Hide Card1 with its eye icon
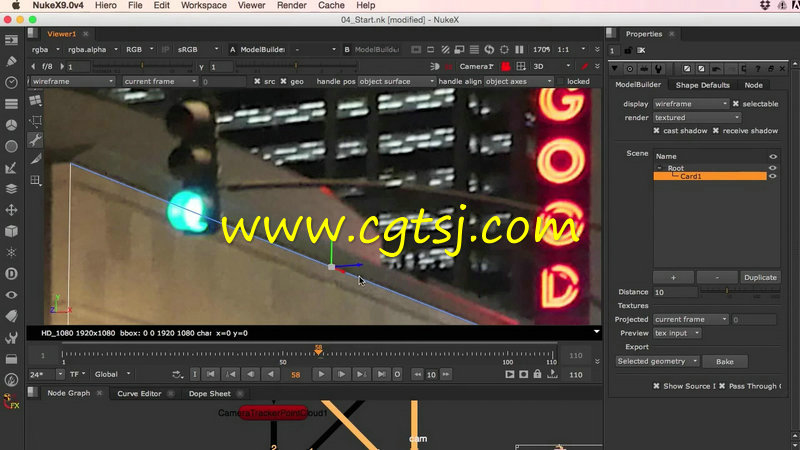Image resolution: width=800 pixels, height=450 pixels. (x=772, y=176)
